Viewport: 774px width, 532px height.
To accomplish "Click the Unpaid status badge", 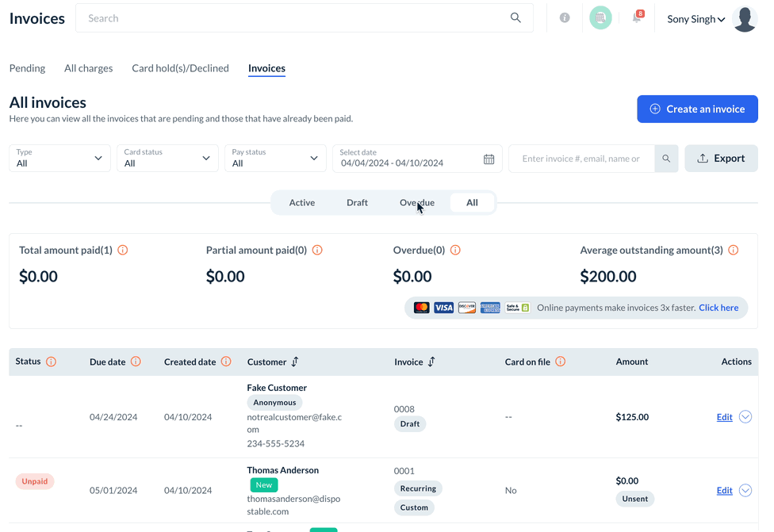I will point(35,482).
